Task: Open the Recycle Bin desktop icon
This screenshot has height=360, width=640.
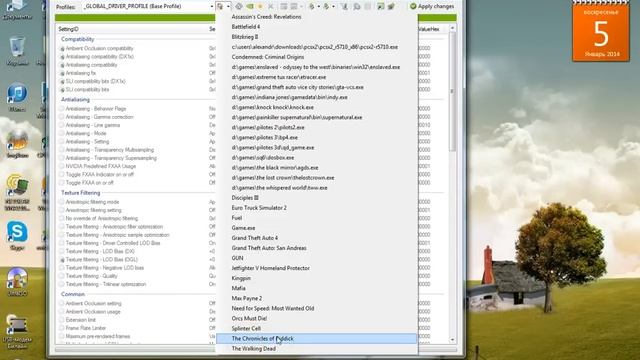Action: tap(17, 51)
